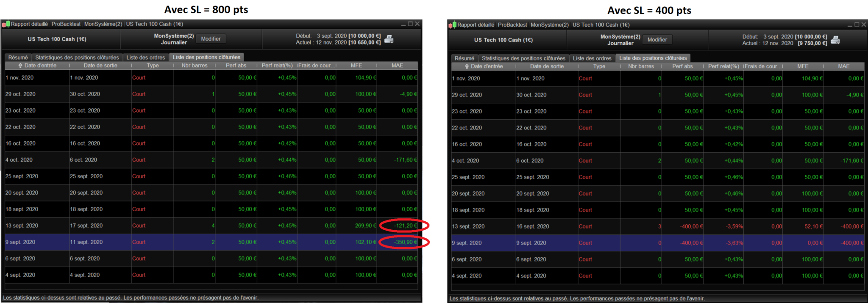
Task: Click Perf abs header in right window
Action: coord(682,66)
